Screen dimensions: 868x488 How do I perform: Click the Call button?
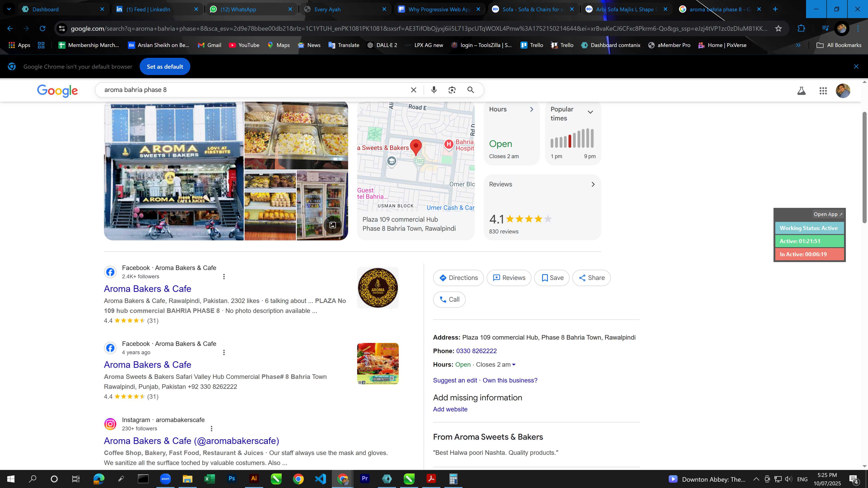click(x=449, y=299)
